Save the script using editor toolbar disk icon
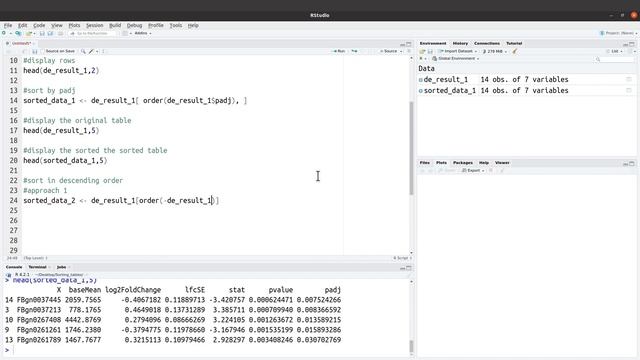640x360 pixels. tap(35, 51)
